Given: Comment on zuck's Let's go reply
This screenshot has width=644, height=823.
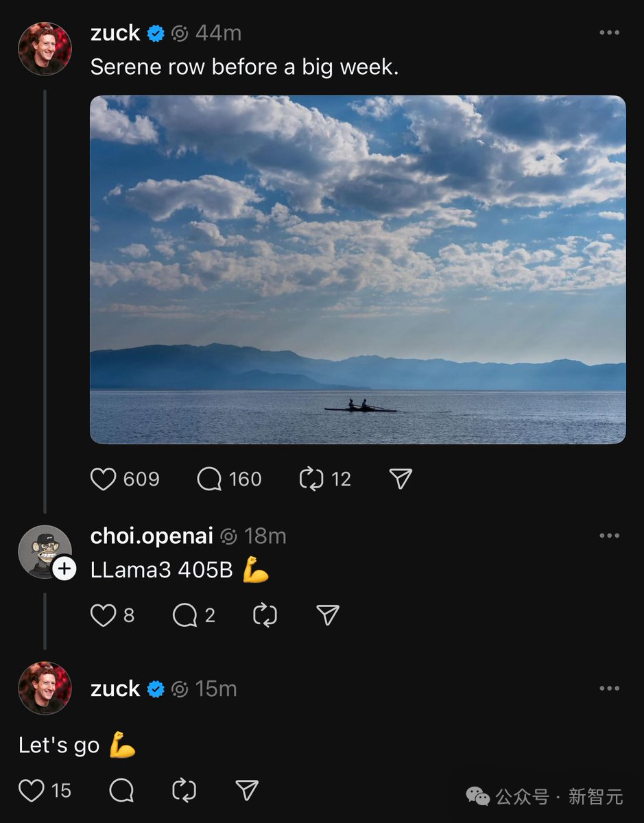Looking at the screenshot, I should click(121, 790).
